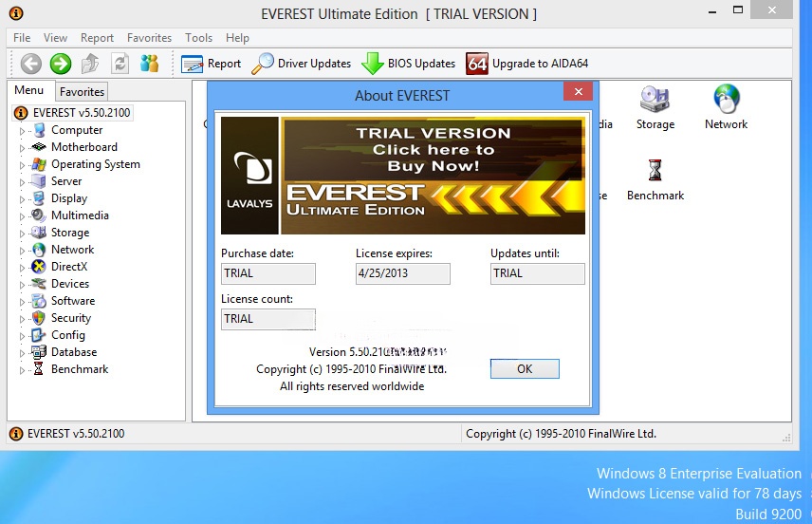The image size is (812, 524).
Task: Expand the Display tree node
Action: (22, 199)
